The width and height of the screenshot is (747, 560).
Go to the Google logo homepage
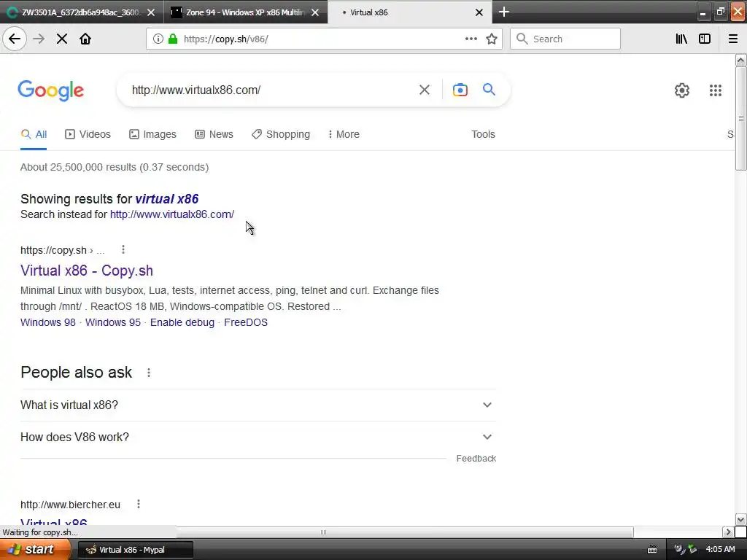50,90
